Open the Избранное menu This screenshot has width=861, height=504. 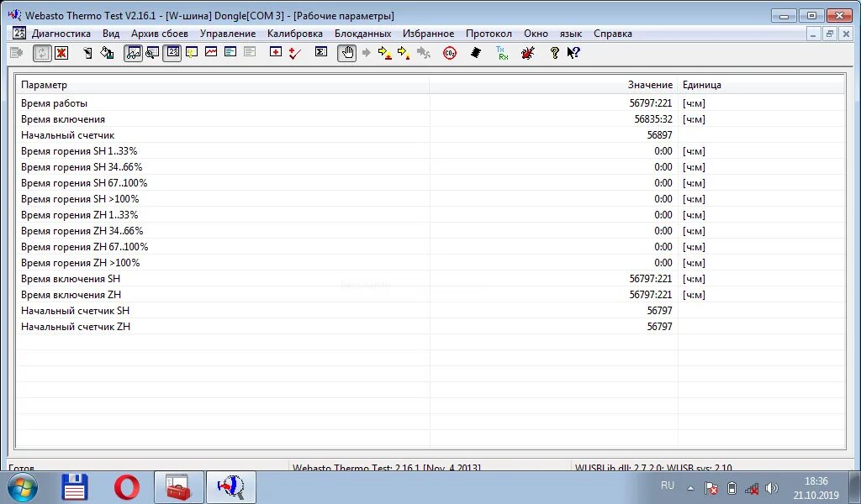click(x=428, y=34)
